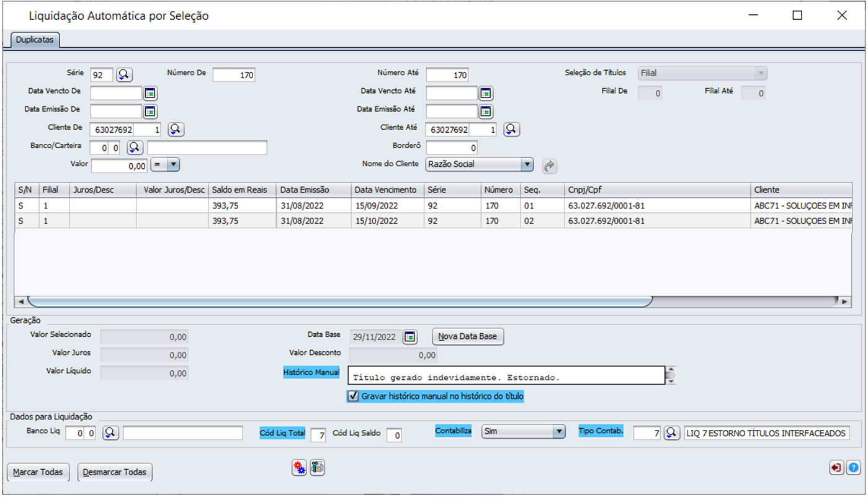Click the horizontal scrollbar of the grid

[x=340, y=302]
